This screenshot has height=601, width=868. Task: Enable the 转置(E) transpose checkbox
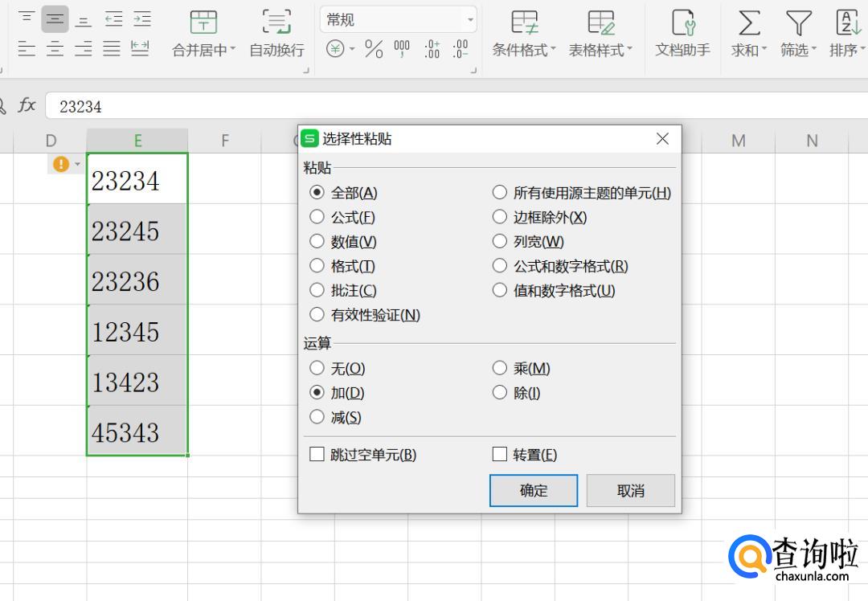500,455
